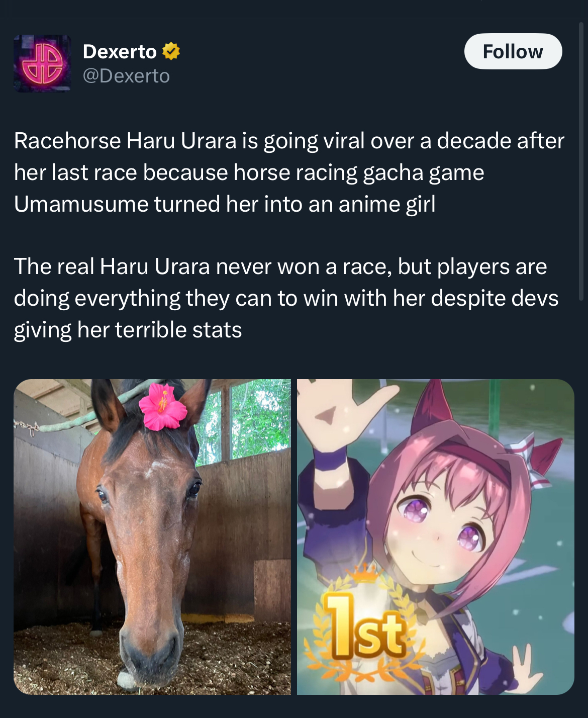Screen dimensions: 588x718
Task: Click the tweet paragraph starting 'The real Haru Urara'
Action: (286, 298)
